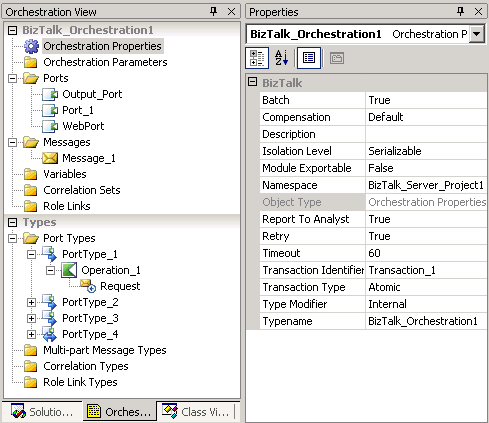Viewport: 489px width, 423px height.
Task: Click the Correlation Types folder icon
Action: 31,366
